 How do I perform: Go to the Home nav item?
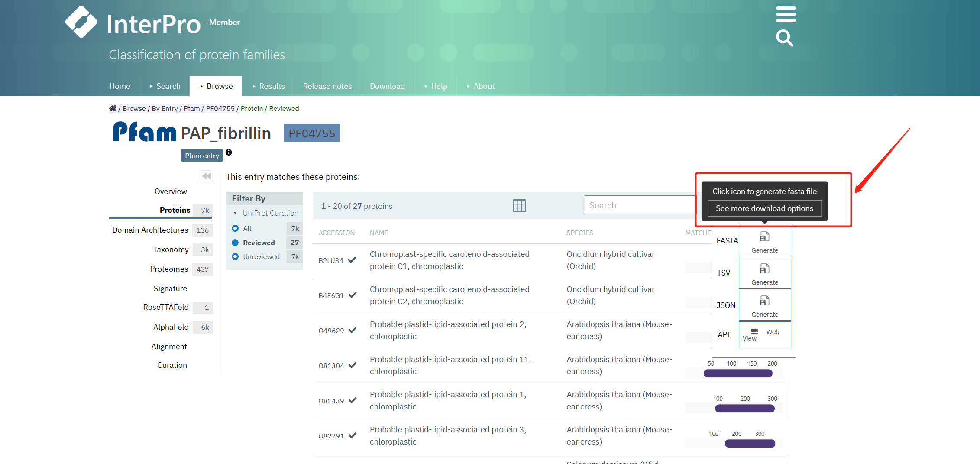(120, 86)
